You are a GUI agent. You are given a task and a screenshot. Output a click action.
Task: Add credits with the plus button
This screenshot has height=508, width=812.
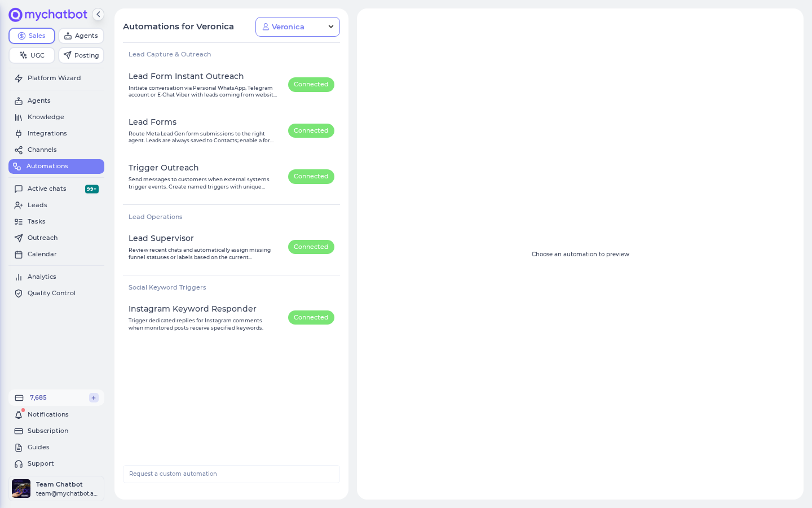(94, 398)
